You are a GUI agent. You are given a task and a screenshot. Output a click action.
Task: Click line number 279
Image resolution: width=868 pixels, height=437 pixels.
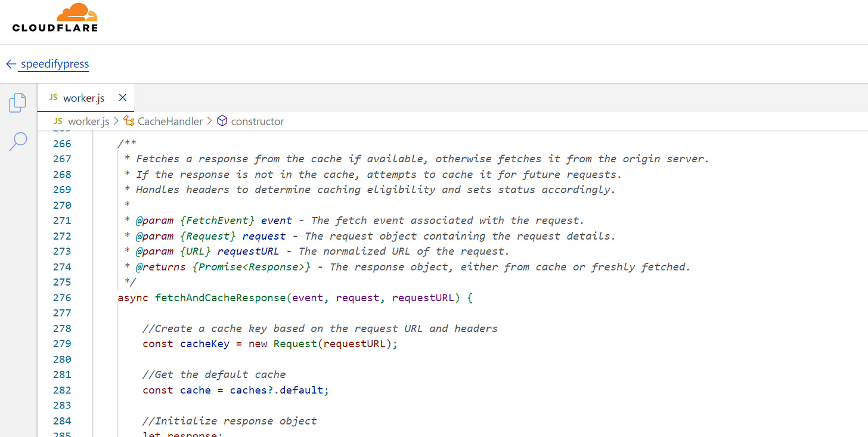coord(62,344)
